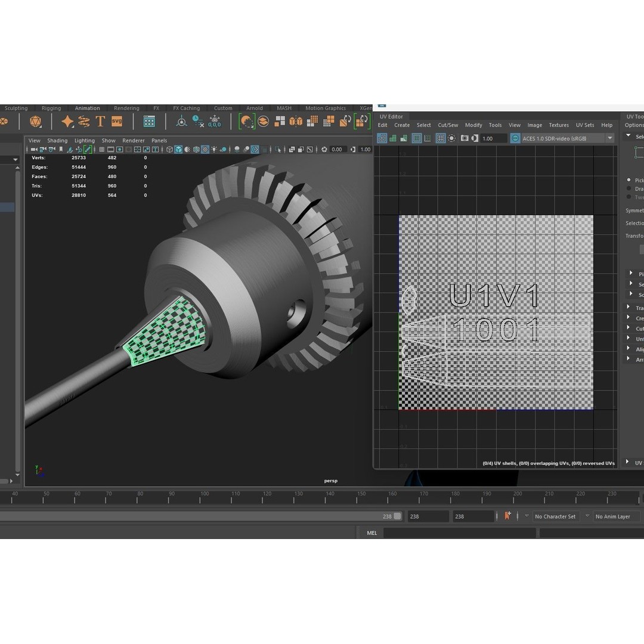This screenshot has height=644, width=644.
Task: Activate the smooth shade all icon in viewport panel
Action: pyautogui.click(x=178, y=149)
